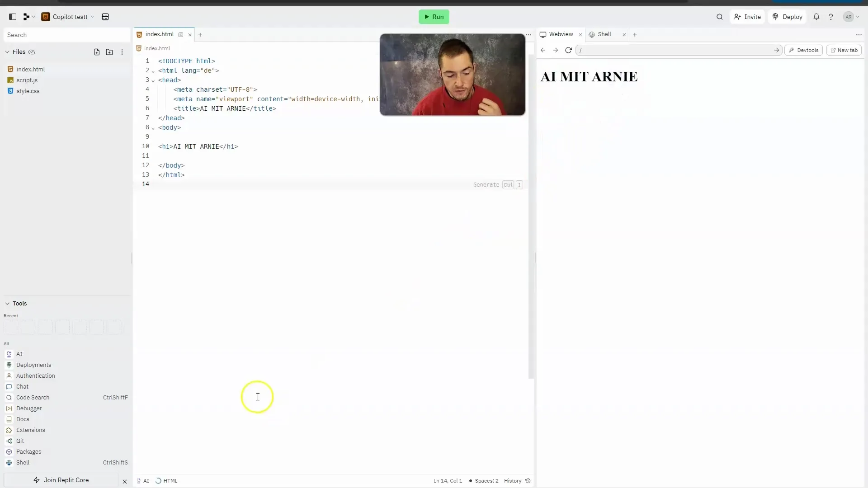Open the Extensions panel

tap(30, 430)
